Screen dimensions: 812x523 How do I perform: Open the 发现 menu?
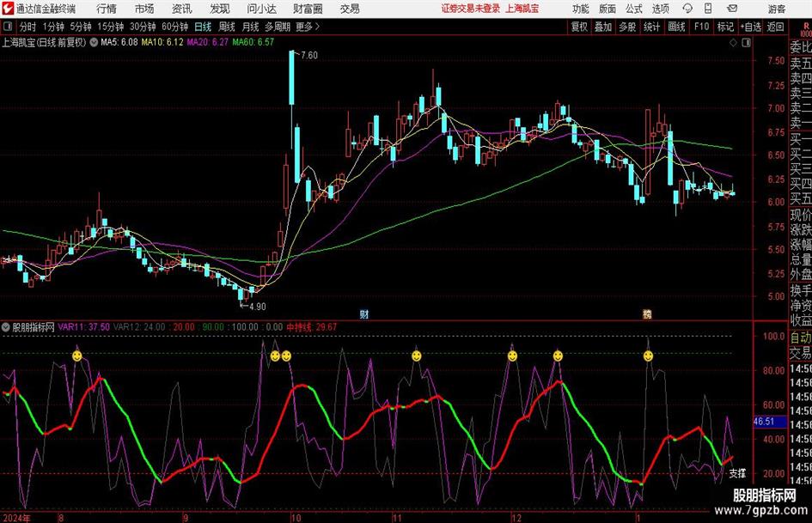click(220, 9)
